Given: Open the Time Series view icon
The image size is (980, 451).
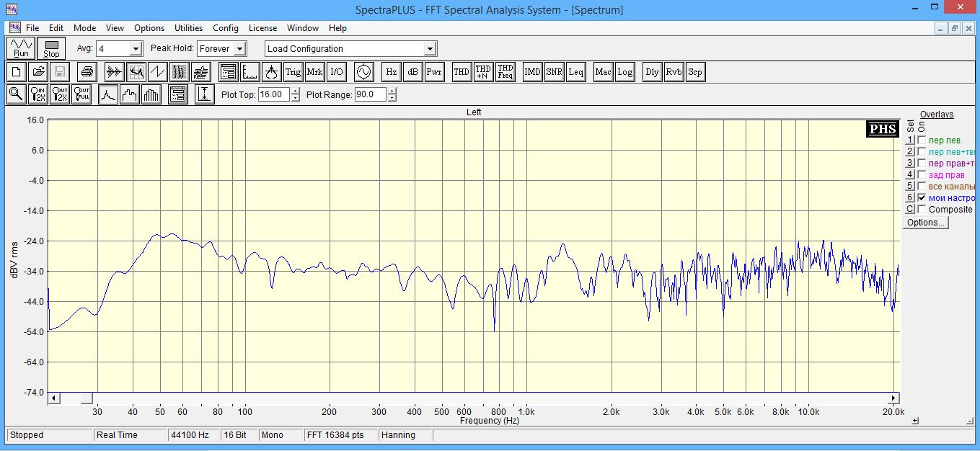Looking at the screenshot, I should click(114, 72).
